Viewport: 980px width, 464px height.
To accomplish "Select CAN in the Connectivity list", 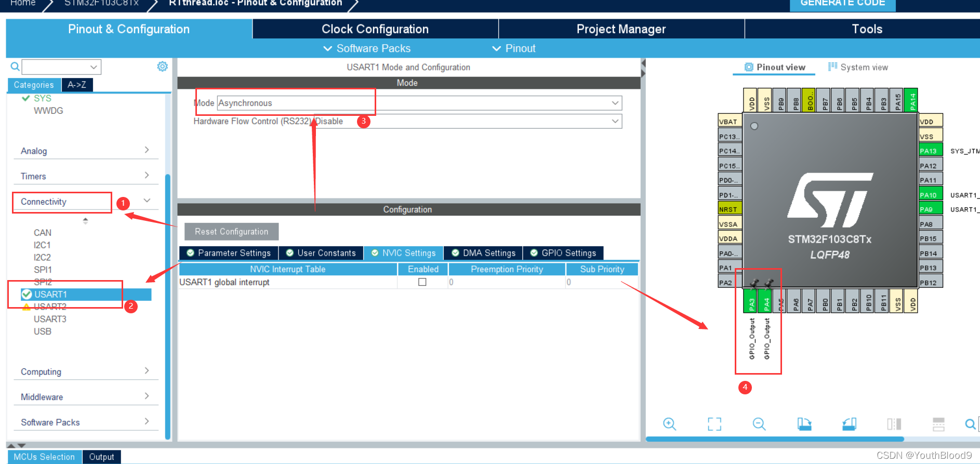I will click(x=43, y=233).
